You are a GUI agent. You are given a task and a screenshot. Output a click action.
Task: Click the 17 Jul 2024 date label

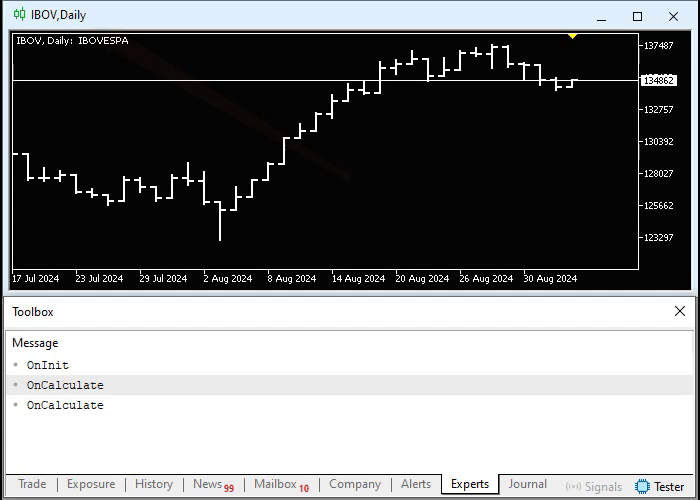pos(35,279)
